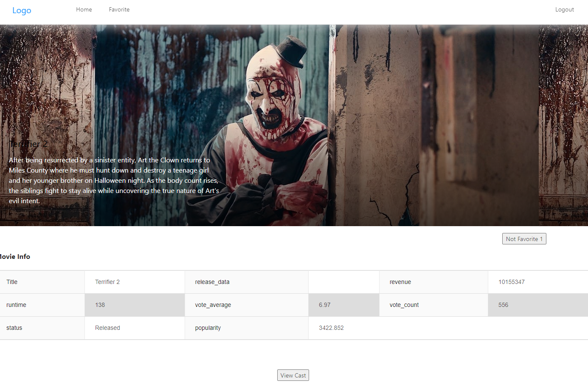The height and width of the screenshot is (383, 588).
Task: Click the movie overview paragraph text
Action: (114, 181)
